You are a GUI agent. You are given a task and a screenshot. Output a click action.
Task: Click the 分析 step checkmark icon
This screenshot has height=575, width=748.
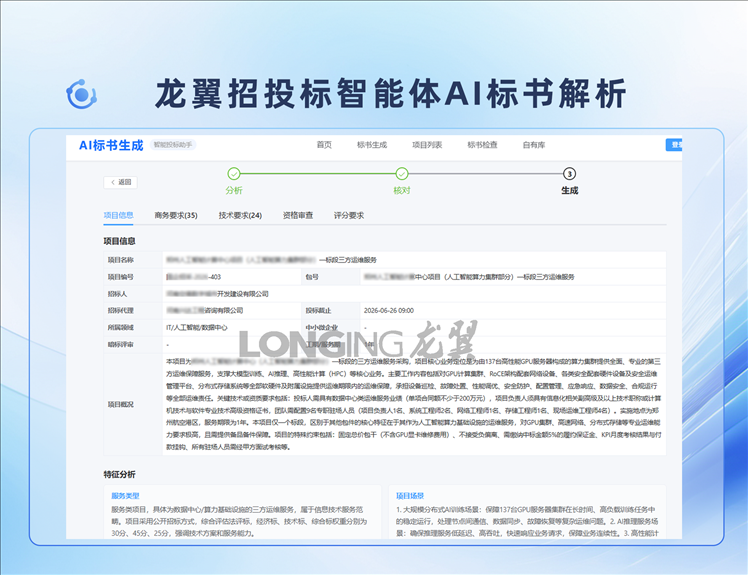click(234, 174)
